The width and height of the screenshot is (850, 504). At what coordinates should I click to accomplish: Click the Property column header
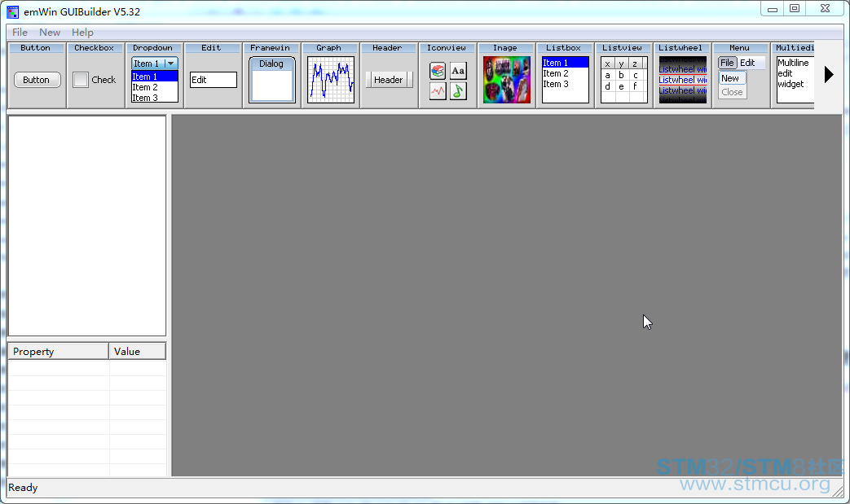coord(58,352)
